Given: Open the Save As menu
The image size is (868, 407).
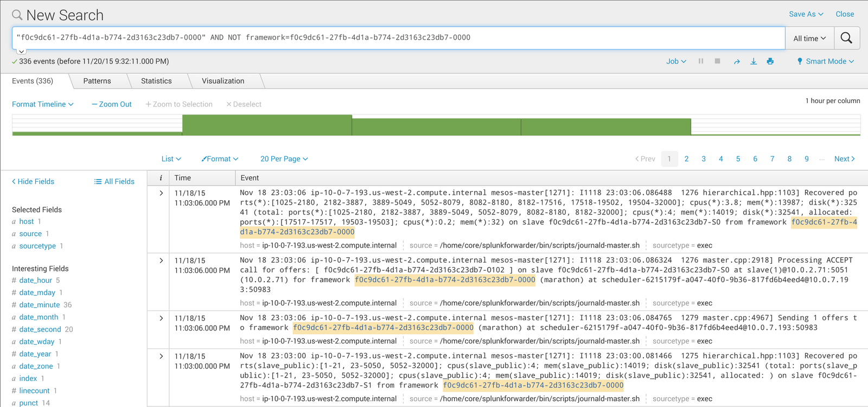Looking at the screenshot, I should 806,14.
